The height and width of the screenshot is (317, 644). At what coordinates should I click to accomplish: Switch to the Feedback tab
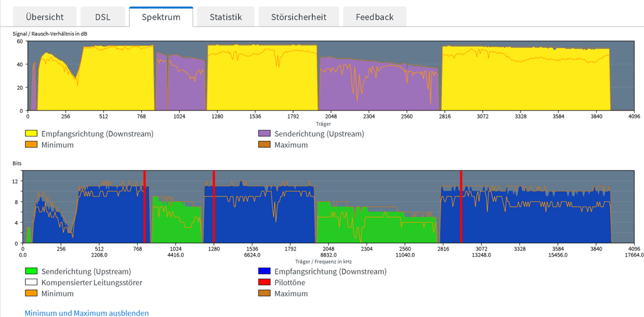[x=374, y=17]
